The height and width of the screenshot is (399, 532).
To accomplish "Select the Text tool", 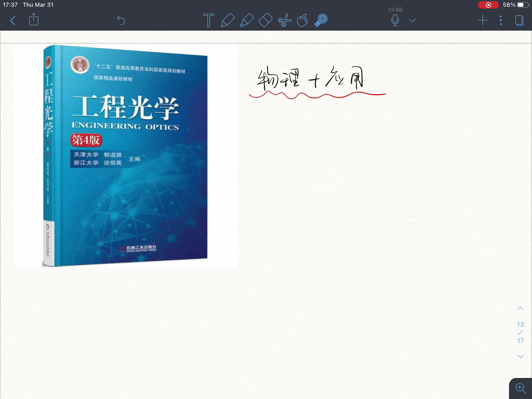I will click(x=209, y=20).
